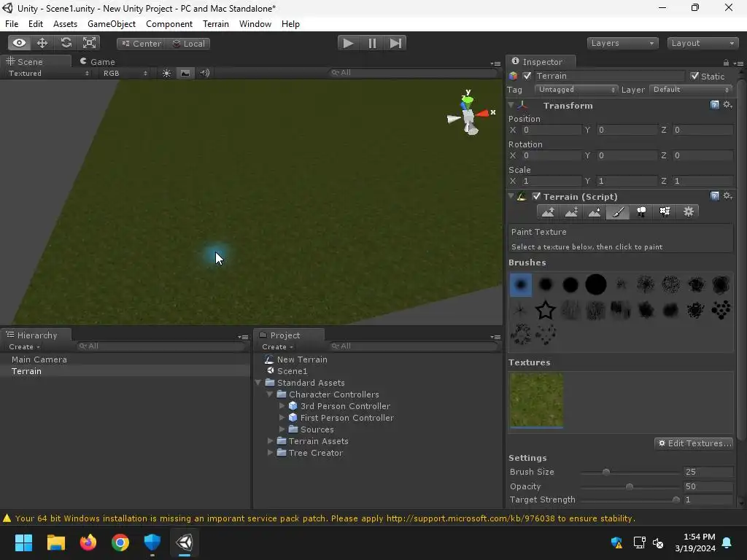Expand the Terrain Assets folder

tap(270, 441)
